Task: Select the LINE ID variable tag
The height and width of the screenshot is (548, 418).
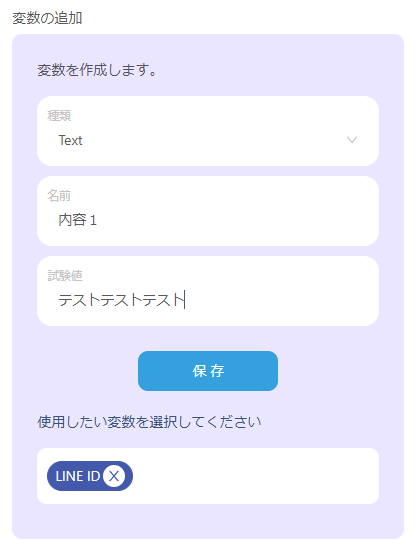Action: coord(78,476)
